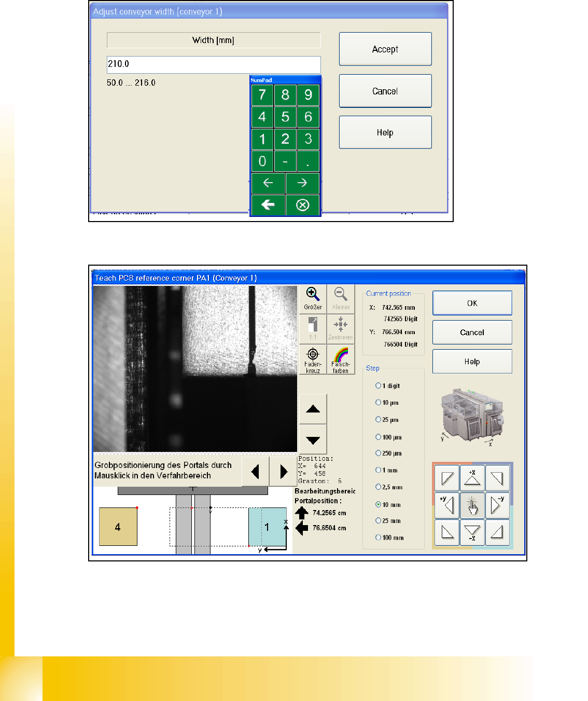Open Help in Teach PCB reference corner dialog
This screenshot has height=701, width=588.
[472, 361]
